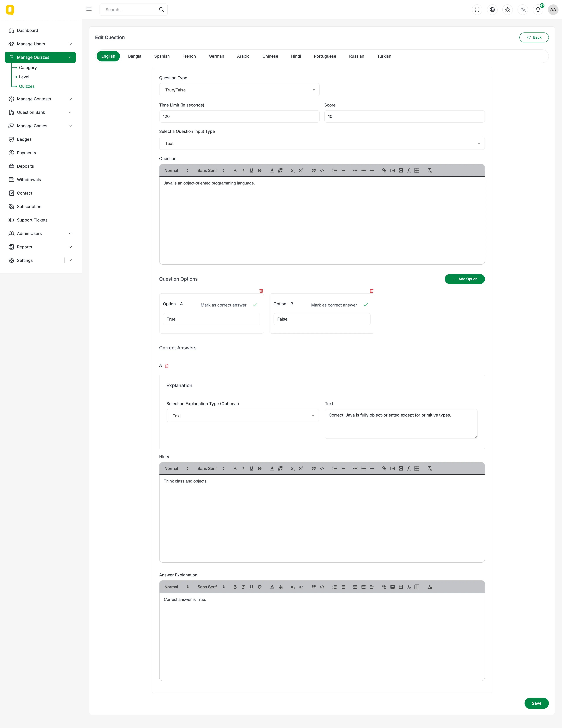Toggle the light/dark theme sun icon
The image size is (562, 728).
pyautogui.click(x=507, y=10)
